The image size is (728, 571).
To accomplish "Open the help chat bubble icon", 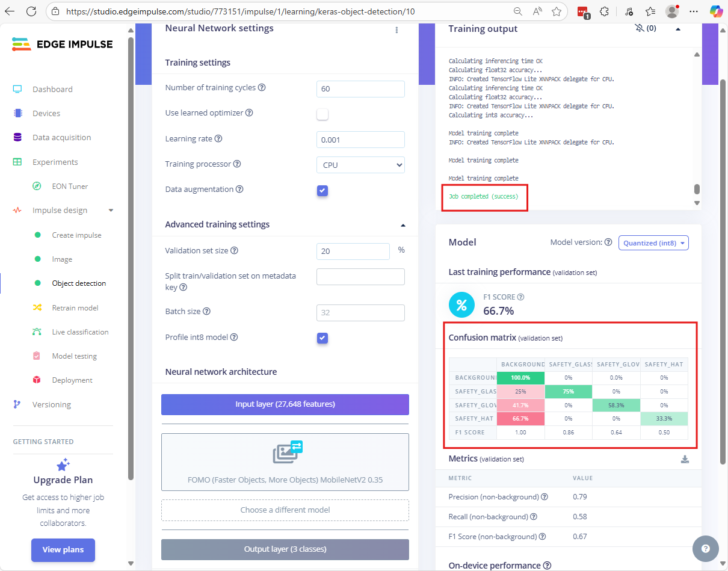I will pyautogui.click(x=705, y=548).
